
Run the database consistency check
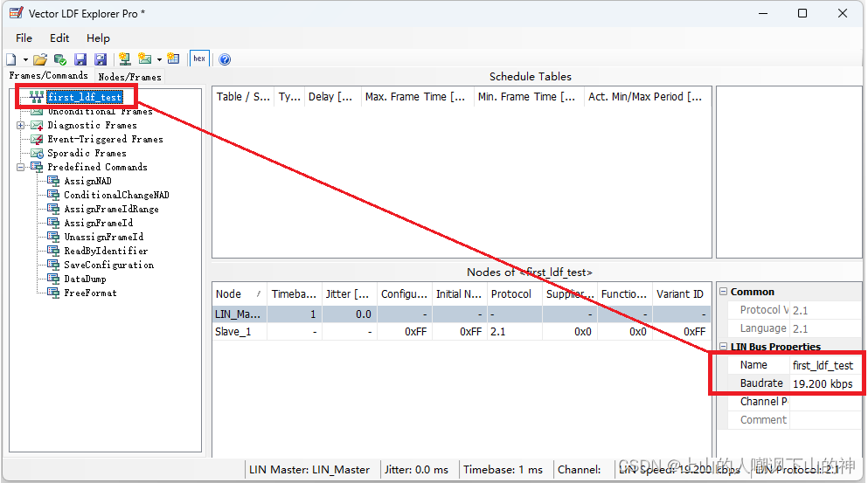click(x=60, y=59)
